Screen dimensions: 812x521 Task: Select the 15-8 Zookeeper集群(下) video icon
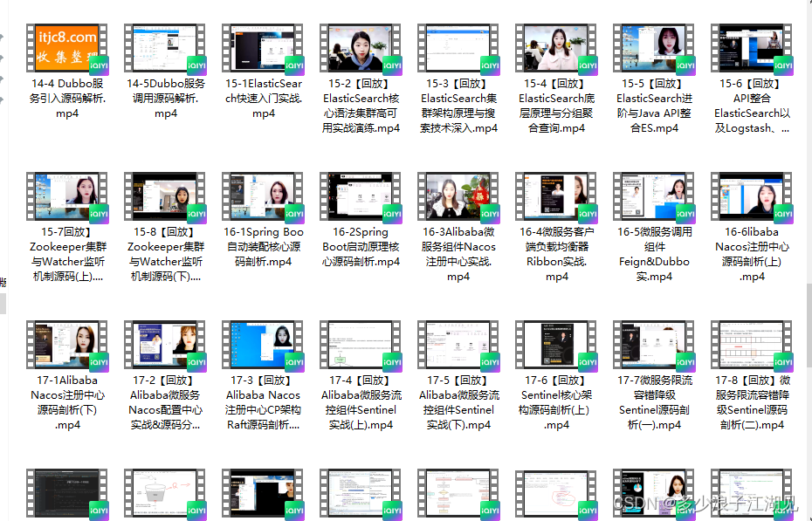(x=165, y=196)
